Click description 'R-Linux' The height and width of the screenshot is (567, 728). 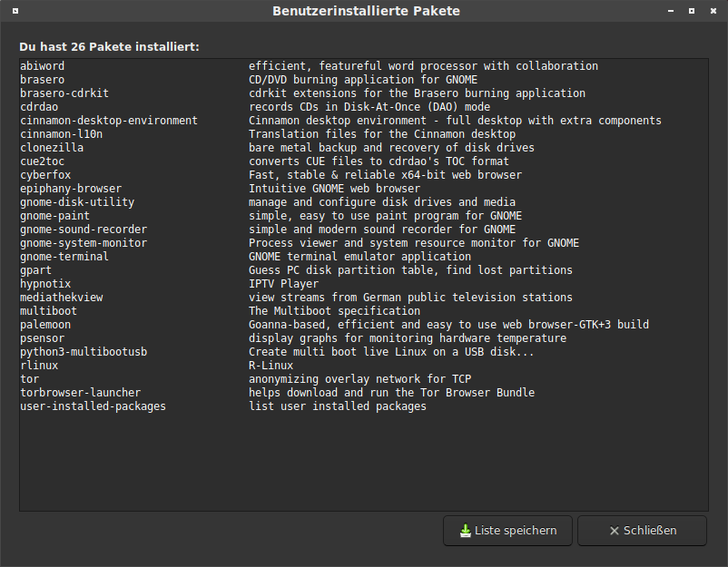pos(271,366)
